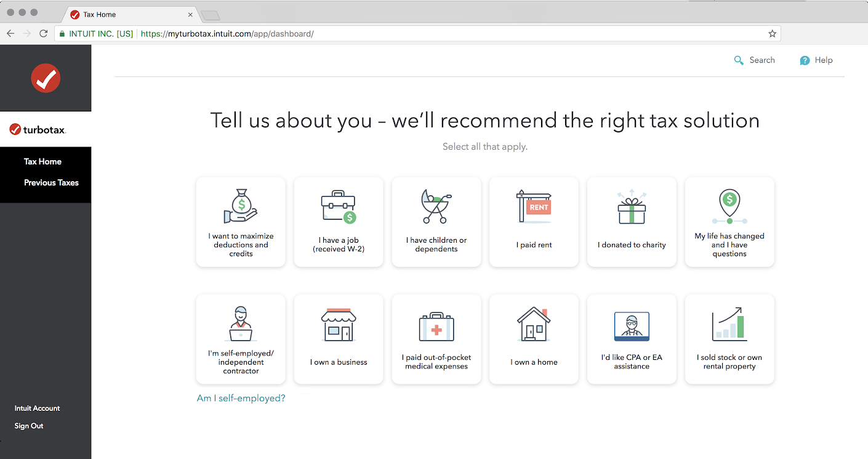The image size is (868, 459).
Task: Select the Tax Home browser tab
Action: pyautogui.click(x=131, y=14)
